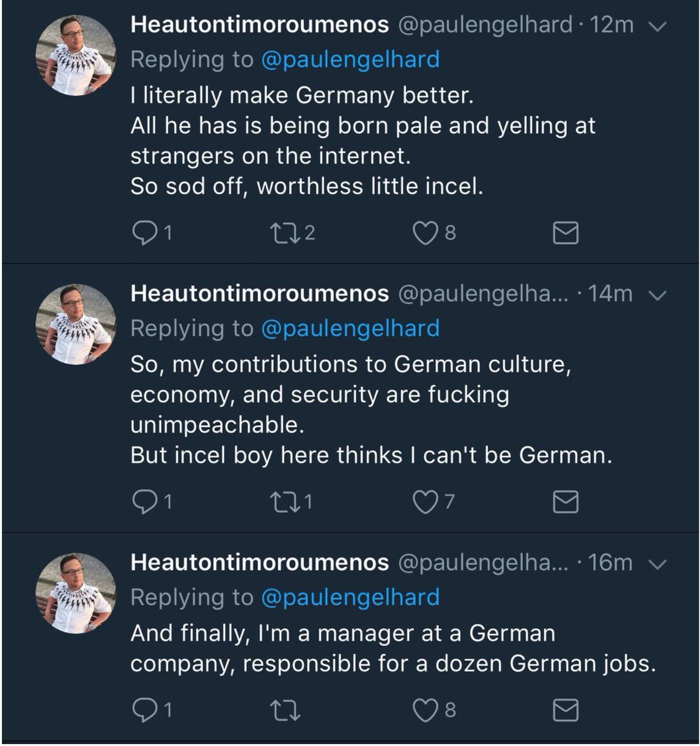Send the 12m tweet via direct message
Screen dimensions: 700x746
pos(566,233)
